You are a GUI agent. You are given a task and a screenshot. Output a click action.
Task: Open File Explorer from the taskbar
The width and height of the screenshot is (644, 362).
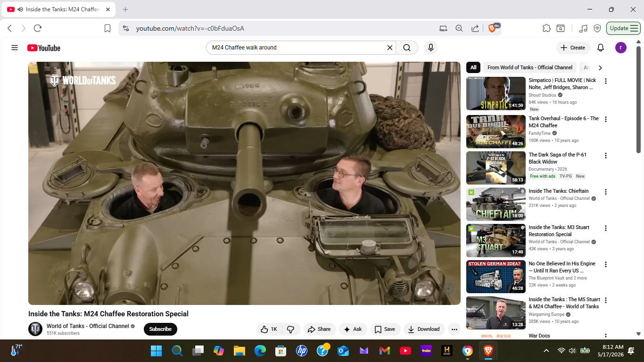point(239,351)
